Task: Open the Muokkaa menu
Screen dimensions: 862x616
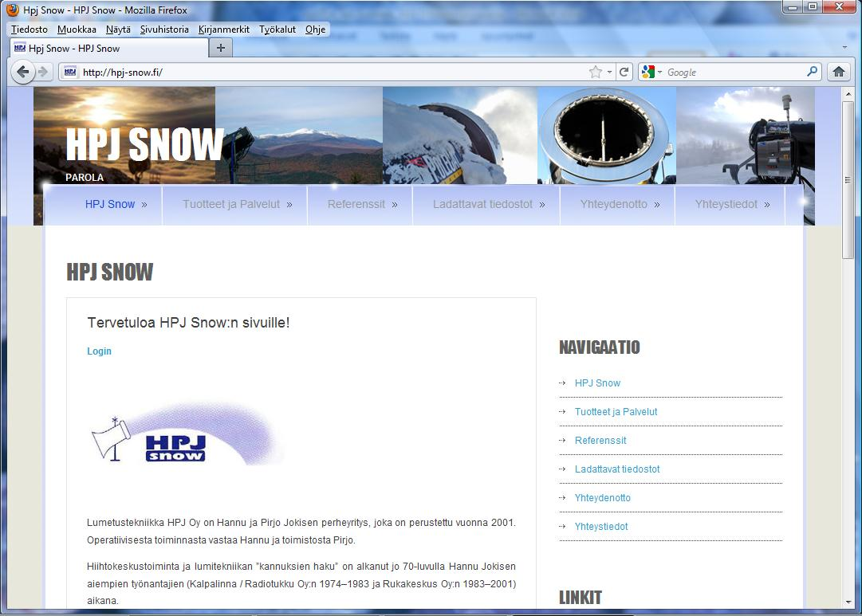Action: click(x=77, y=29)
